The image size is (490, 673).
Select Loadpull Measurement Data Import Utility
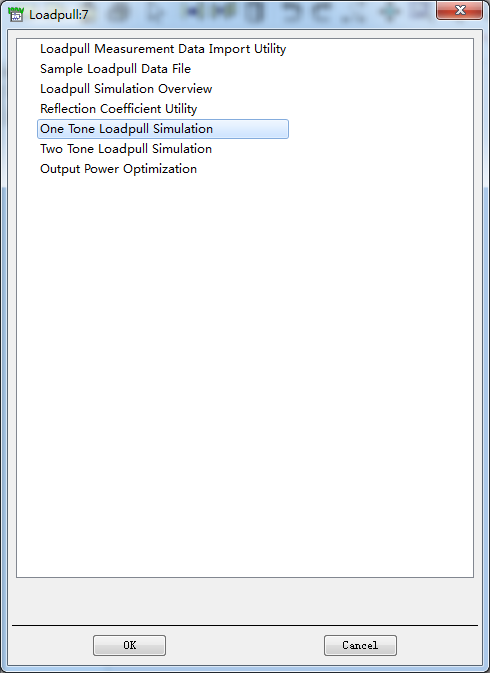163,49
